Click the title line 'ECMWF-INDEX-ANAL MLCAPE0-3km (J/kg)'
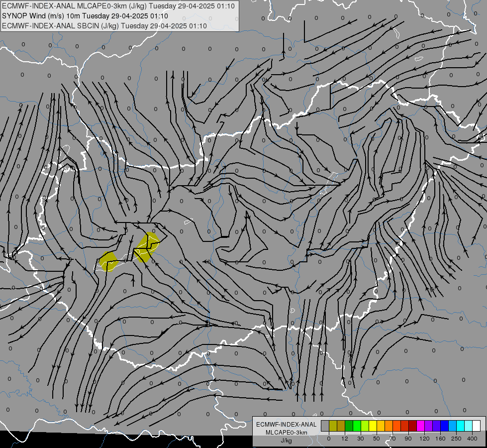Screen dimensions: 487x448 coord(118,6)
